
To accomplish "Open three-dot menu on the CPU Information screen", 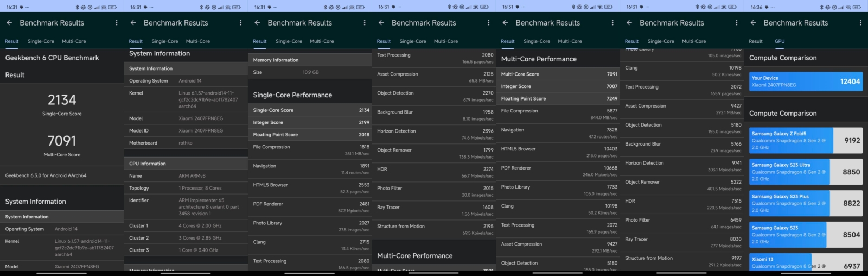I will coord(241,23).
